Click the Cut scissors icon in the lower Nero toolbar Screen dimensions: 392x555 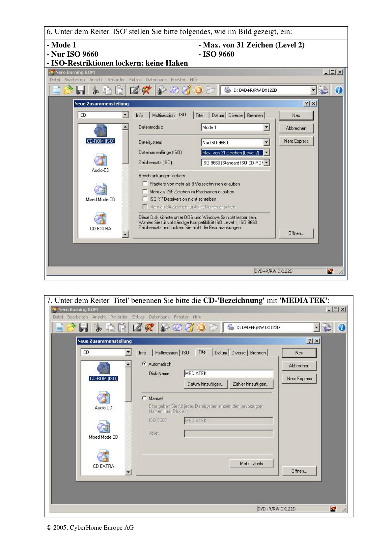pos(98,327)
